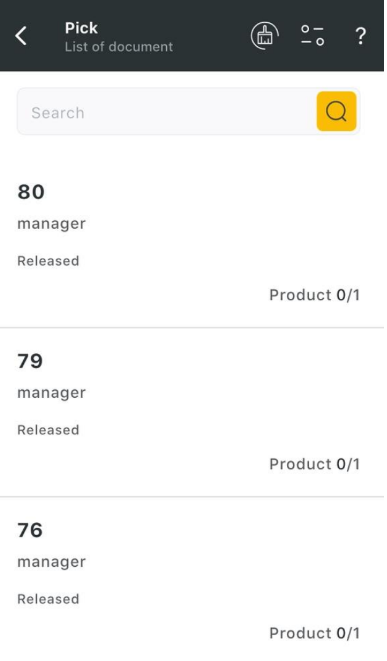387x661 pixels.
Task: Click Released status of document 79
Action: click(x=48, y=430)
